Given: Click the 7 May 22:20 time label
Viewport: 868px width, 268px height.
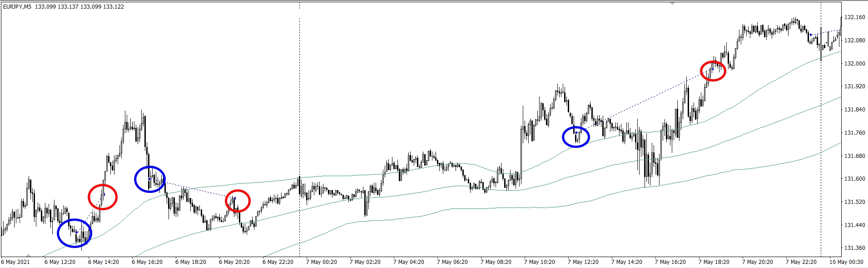Looking at the screenshot, I should coord(801,262).
